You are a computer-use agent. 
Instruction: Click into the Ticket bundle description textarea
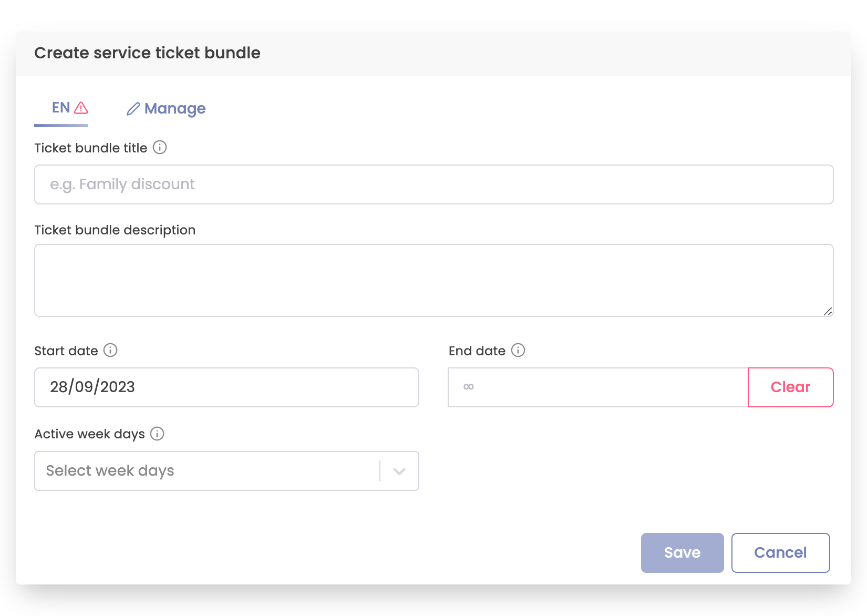[x=434, y=280]
